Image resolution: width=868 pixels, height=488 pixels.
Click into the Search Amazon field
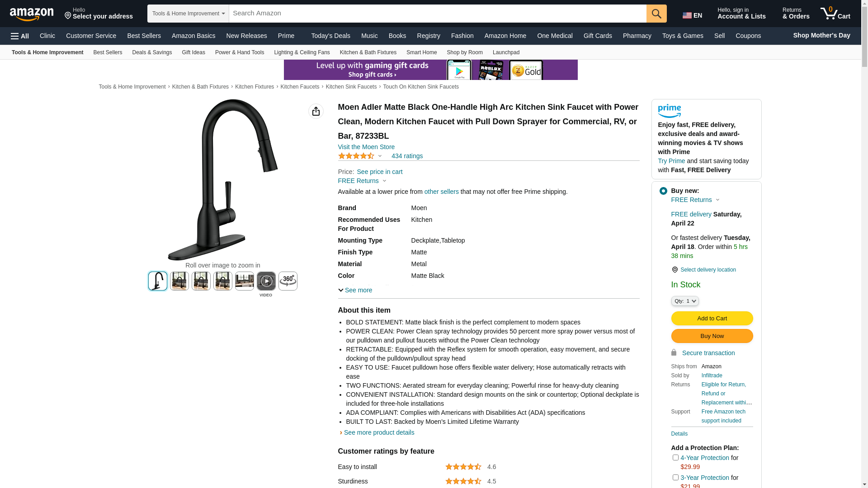(438, 14)
